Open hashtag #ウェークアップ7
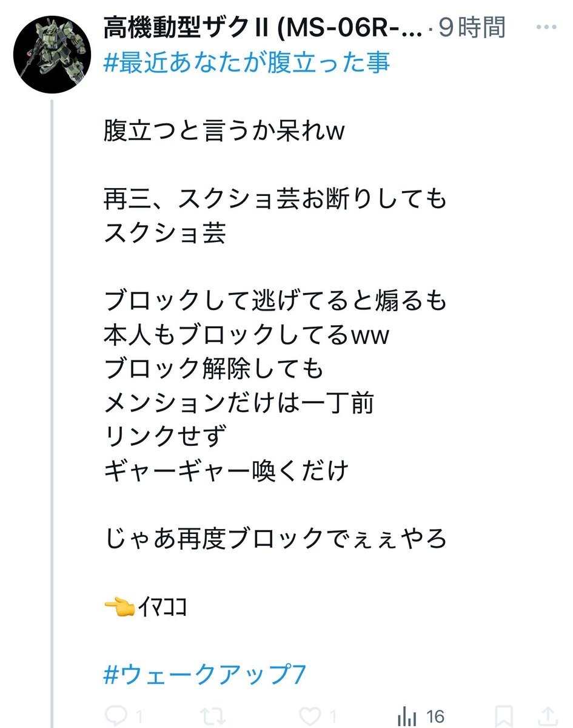The image size is (573, 728). coord(205,674)
